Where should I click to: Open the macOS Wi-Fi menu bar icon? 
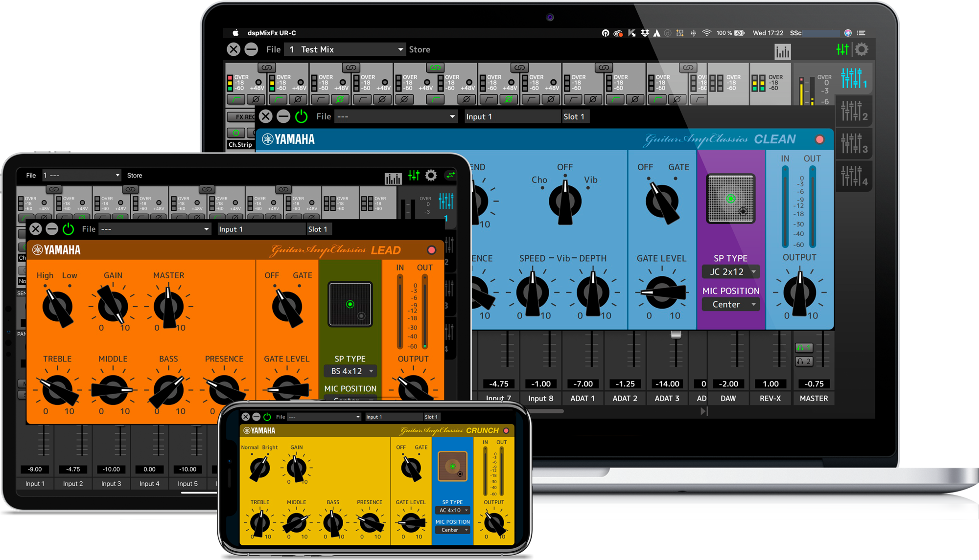(706, 33)
